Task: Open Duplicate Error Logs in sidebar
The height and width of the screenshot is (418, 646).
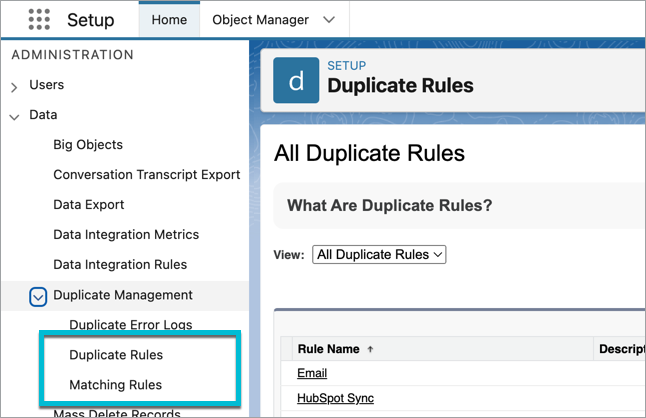Action: (131, 325)
